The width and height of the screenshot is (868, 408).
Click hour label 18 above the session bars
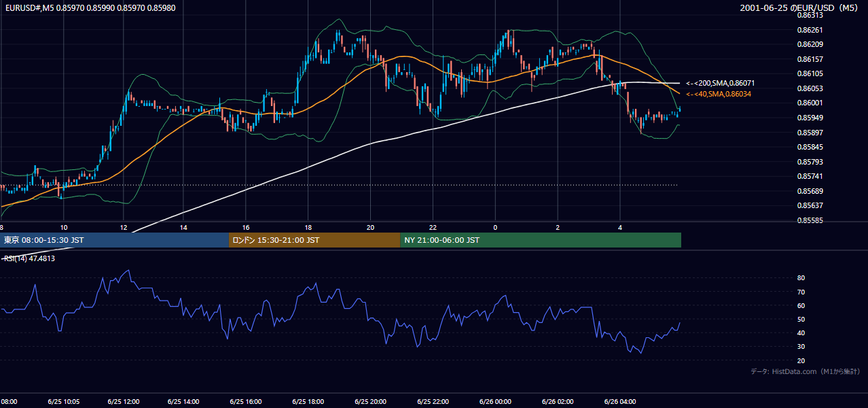click(308, 227)
